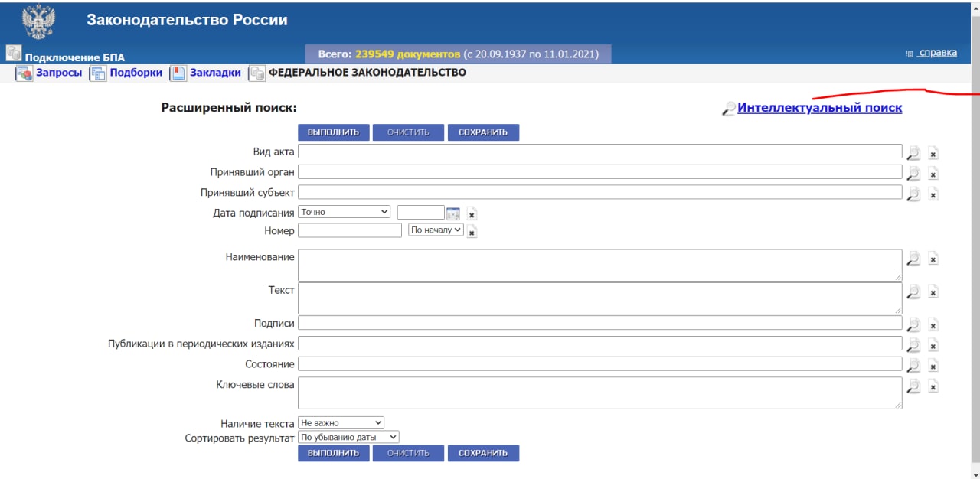The width and height of the screenshot is (980, 479).
Task: Open lookup icon for Наименование field
Action: coord(913,259)
